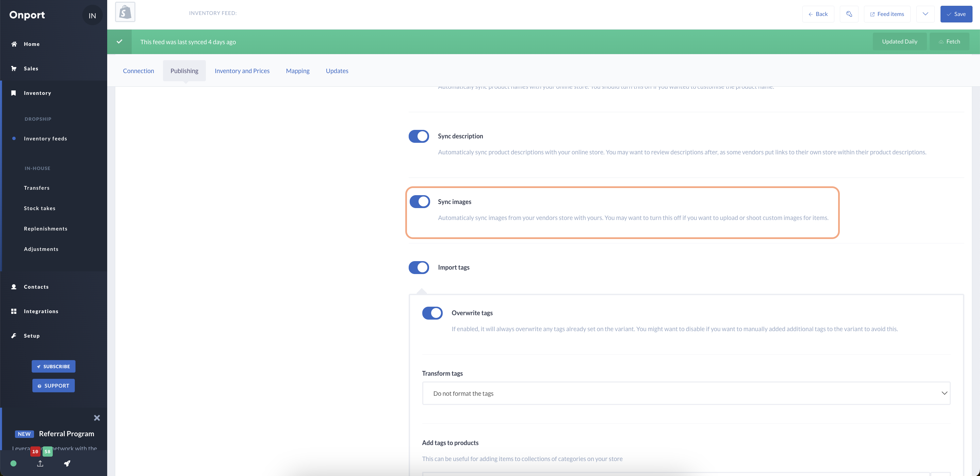Select the Publishing tab

coord(184,71)
